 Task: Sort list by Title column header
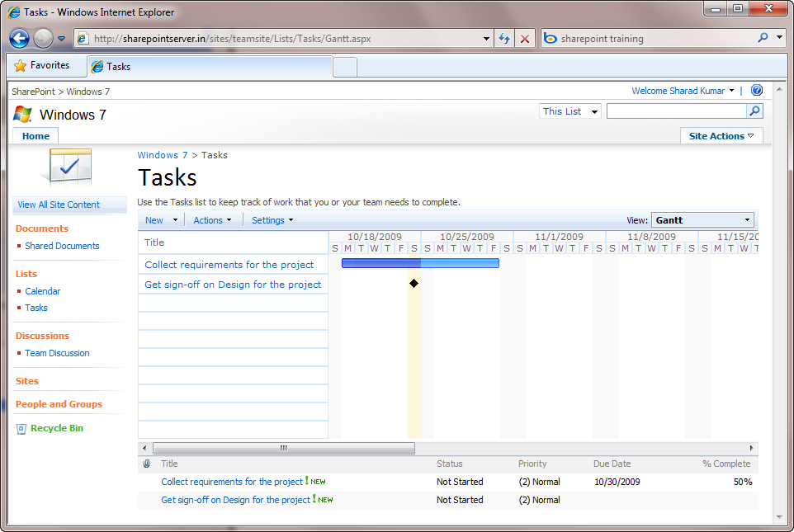click(169, 464)
